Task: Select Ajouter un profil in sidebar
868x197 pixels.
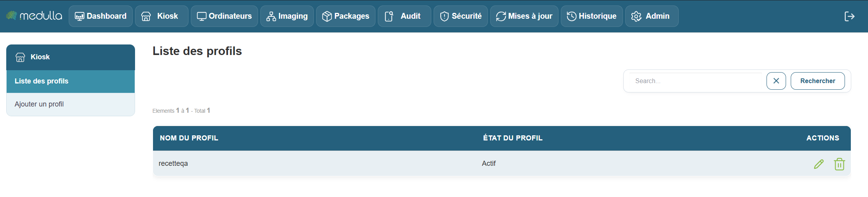Action: coord(39,104)
